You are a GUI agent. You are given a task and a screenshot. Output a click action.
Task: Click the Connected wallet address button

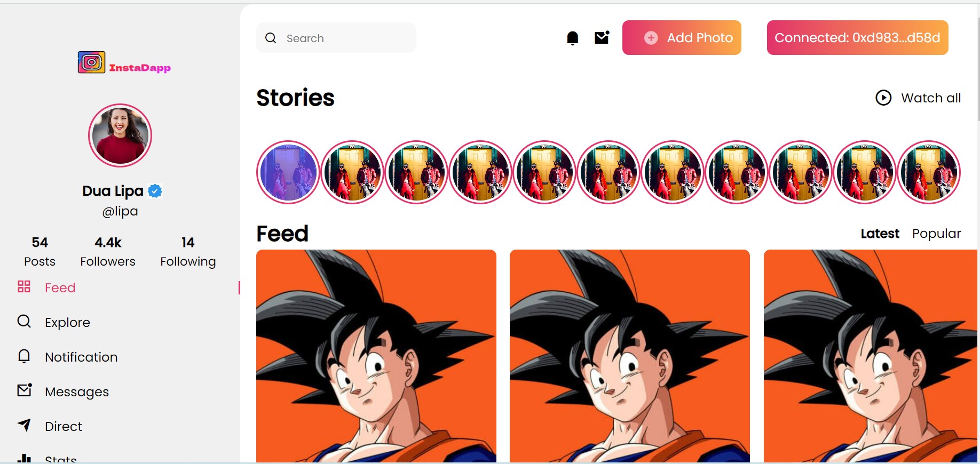[x=857, y=37]
